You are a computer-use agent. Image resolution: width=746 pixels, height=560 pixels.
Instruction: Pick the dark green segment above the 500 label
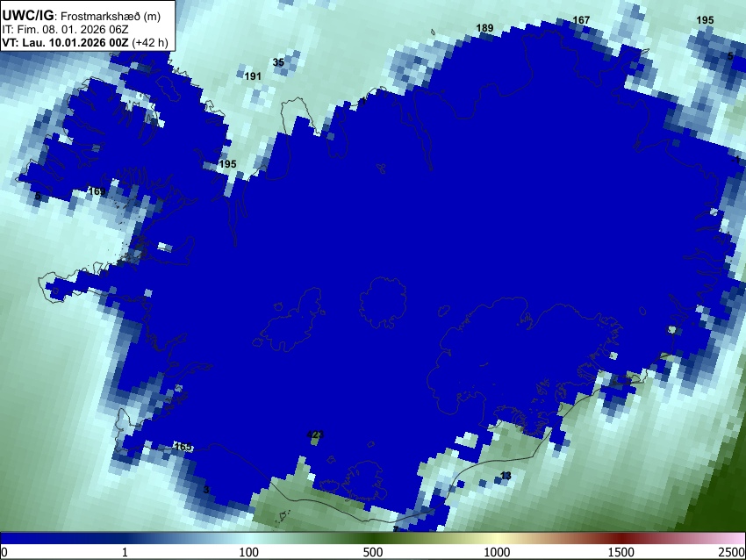pos(372,538)
